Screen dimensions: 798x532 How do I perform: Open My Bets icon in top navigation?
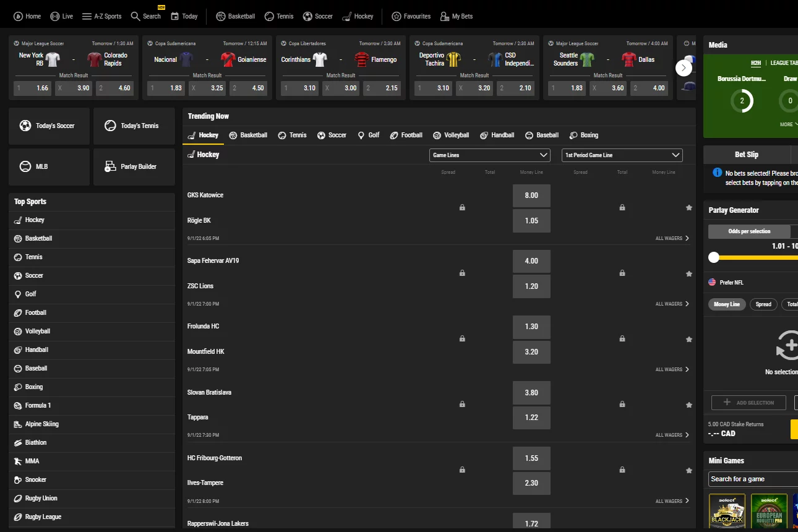[x=445, y=16]
